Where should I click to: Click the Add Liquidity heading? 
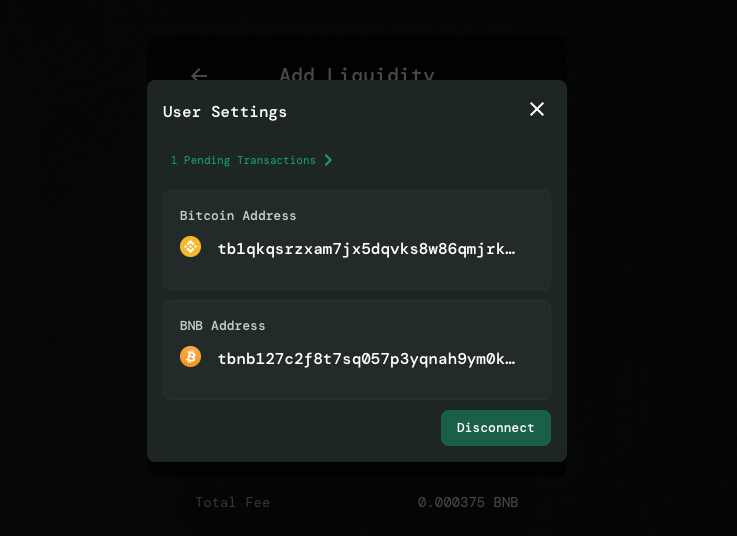pyautogui.click(x=357, y=74)
